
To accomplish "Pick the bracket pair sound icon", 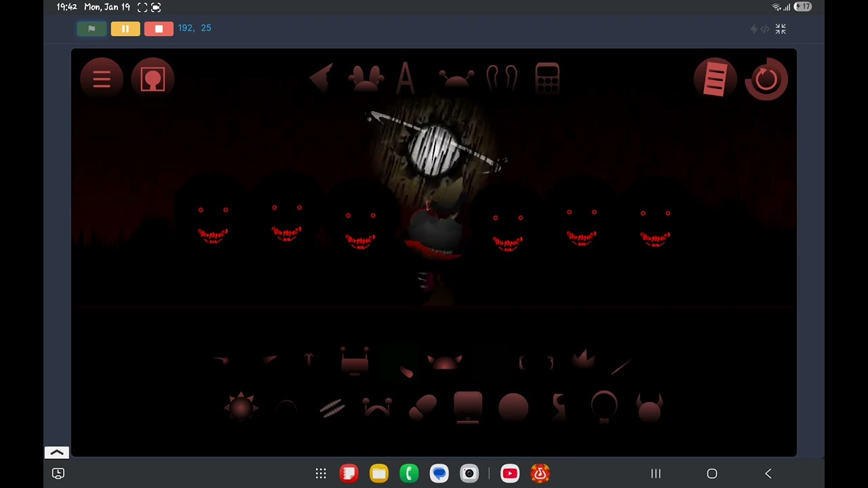I will point(536,363).
